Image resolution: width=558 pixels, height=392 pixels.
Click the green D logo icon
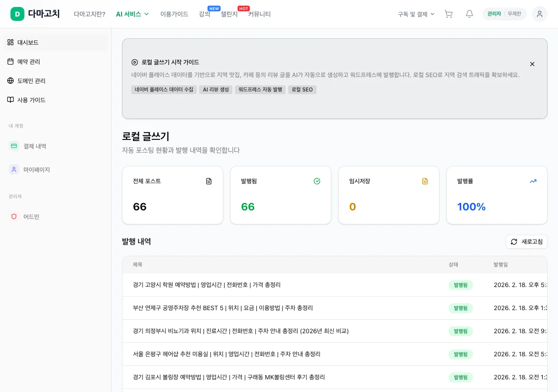pos(17,14)
